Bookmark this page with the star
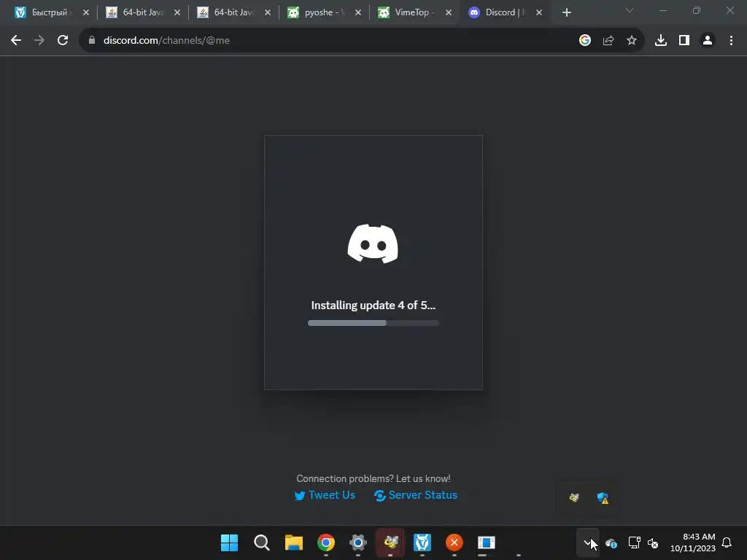This screenshot has width=747, height=560. (x=632, y=41)
